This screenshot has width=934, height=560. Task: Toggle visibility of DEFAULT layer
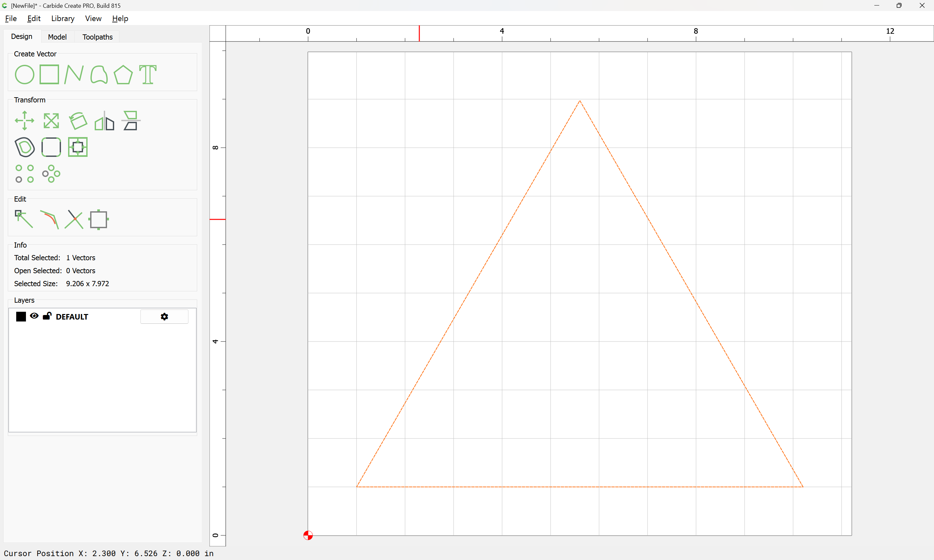pos(34,316)
